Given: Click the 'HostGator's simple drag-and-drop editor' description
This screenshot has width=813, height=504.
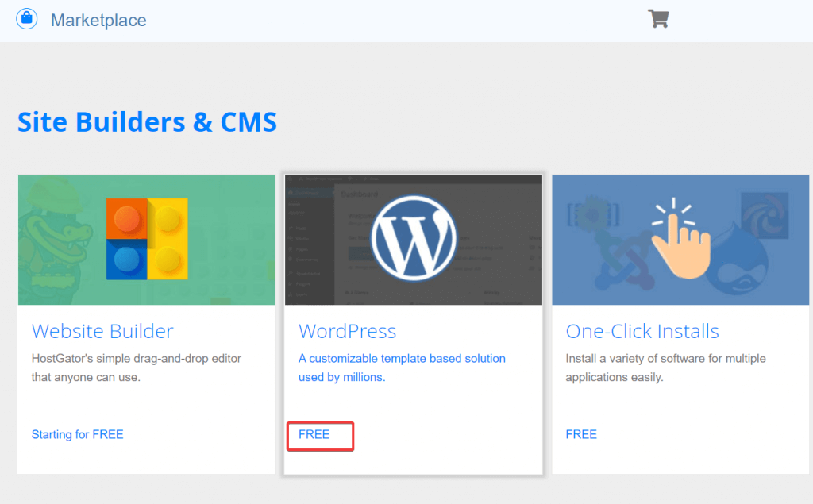Looking at the screenshot, I should click(x=137, y=367).
